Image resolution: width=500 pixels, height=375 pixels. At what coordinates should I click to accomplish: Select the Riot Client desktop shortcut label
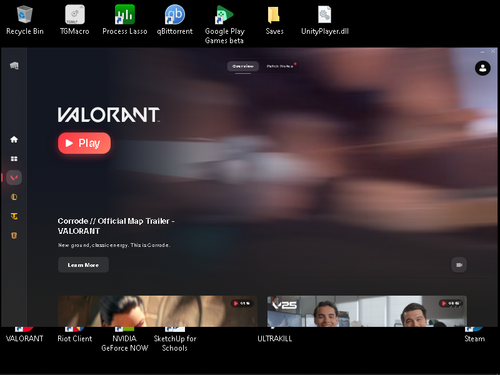click(75, 339)
